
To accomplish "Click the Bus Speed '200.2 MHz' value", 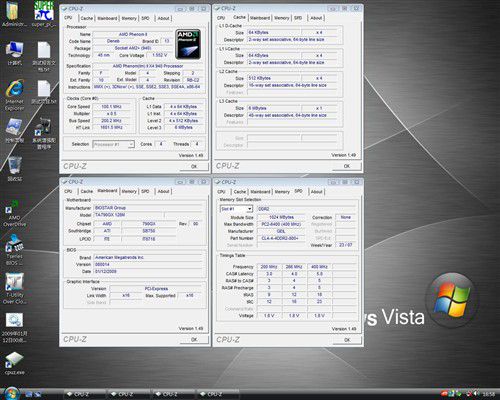I will 111,121.
